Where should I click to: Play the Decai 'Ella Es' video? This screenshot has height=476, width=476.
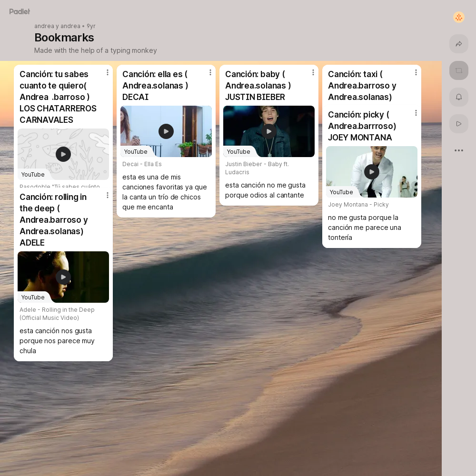pyautogui.click(x=166, y=131)
